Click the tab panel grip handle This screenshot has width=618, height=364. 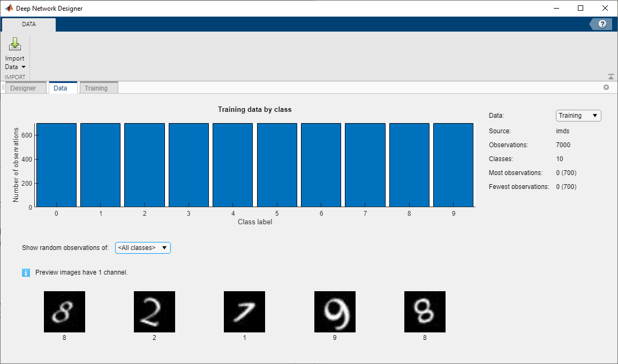coord(3,87)
